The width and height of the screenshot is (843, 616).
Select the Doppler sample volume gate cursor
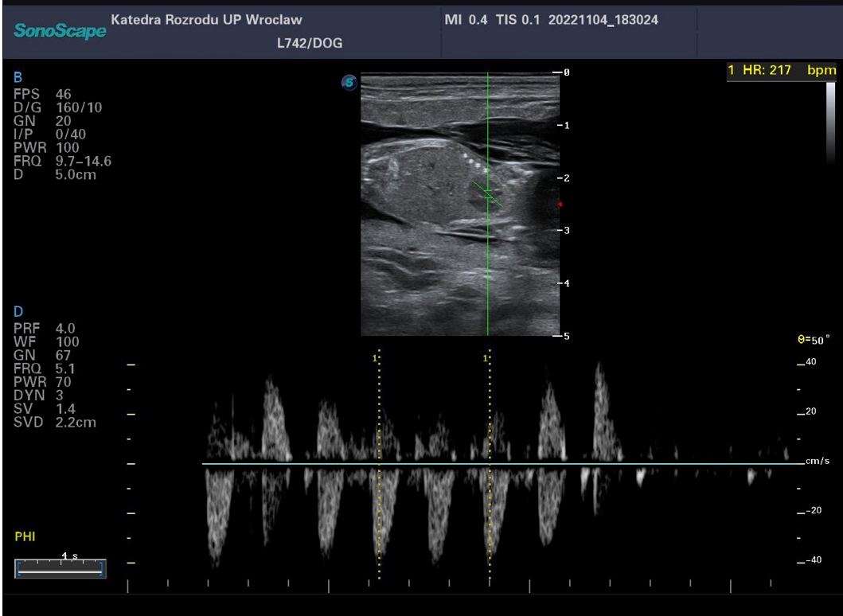488,194
